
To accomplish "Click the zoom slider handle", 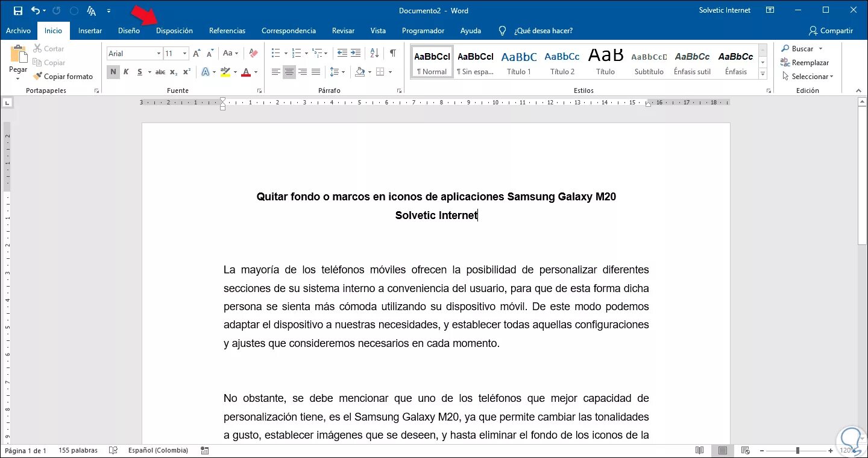I will [x=797, y=451].
